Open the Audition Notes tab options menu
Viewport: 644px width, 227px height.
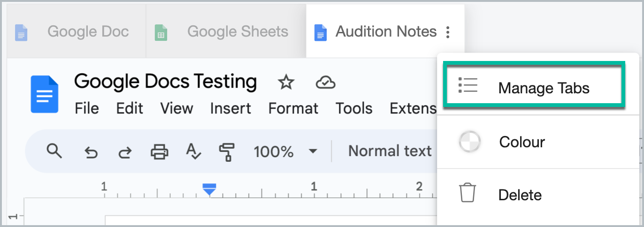(448, 32)
